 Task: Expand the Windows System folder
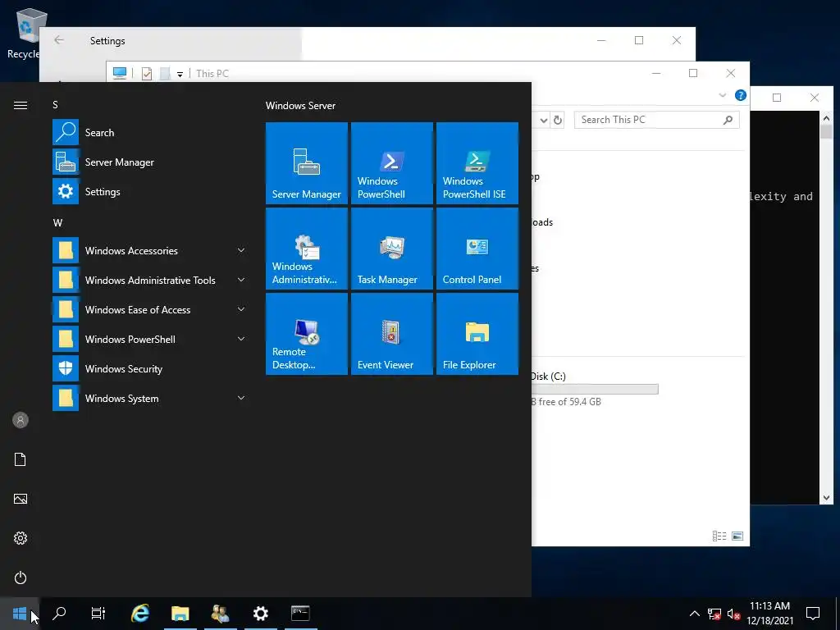point(150,398)
